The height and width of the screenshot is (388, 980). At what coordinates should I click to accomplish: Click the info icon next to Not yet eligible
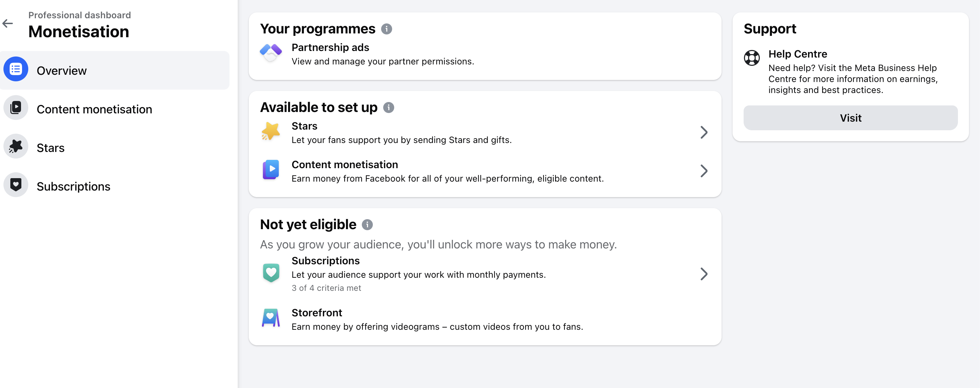367,225
